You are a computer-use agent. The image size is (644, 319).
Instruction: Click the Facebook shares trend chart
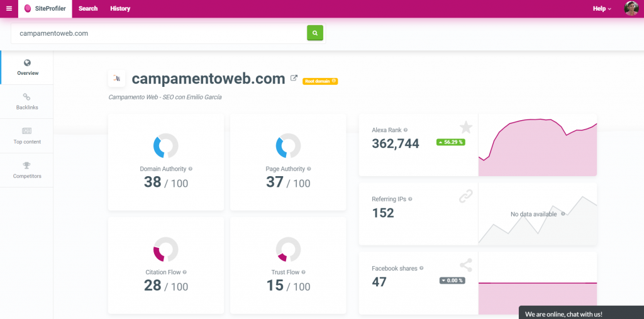point(538,283)
